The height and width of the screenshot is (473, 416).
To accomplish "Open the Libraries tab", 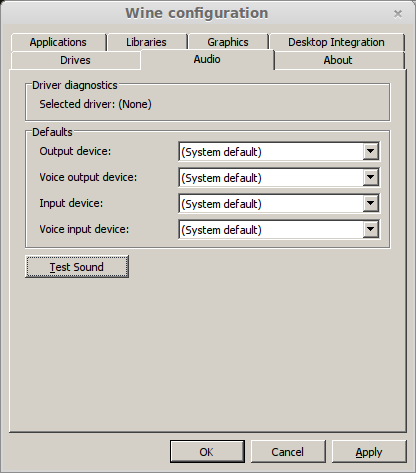I will click(x=147, y=42).
